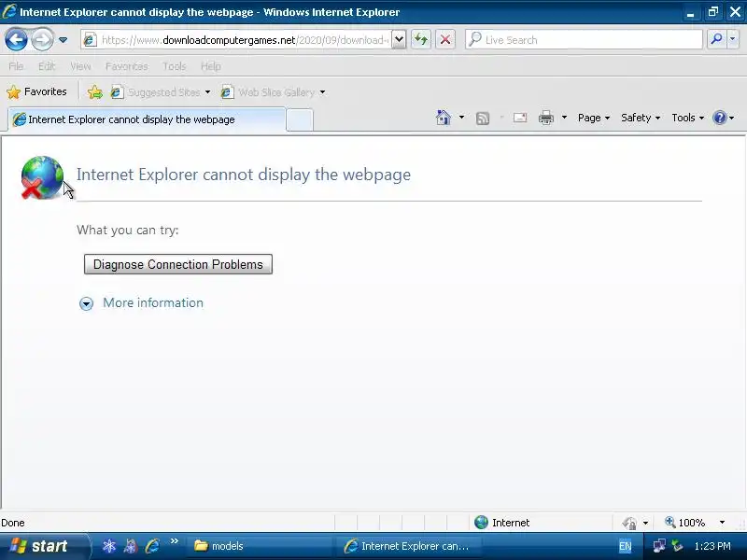Select the 'Internet Explorer cannot display' tab

point(148,119)
